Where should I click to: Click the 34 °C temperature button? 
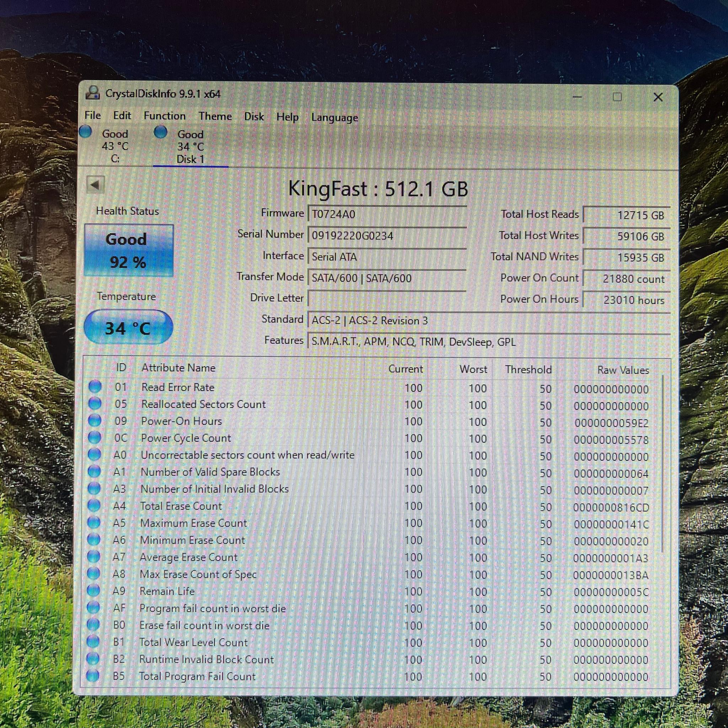[128, 327]
